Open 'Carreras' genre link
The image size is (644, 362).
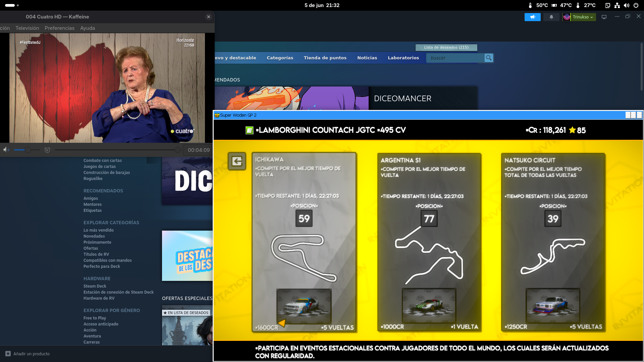pos(92,342)
